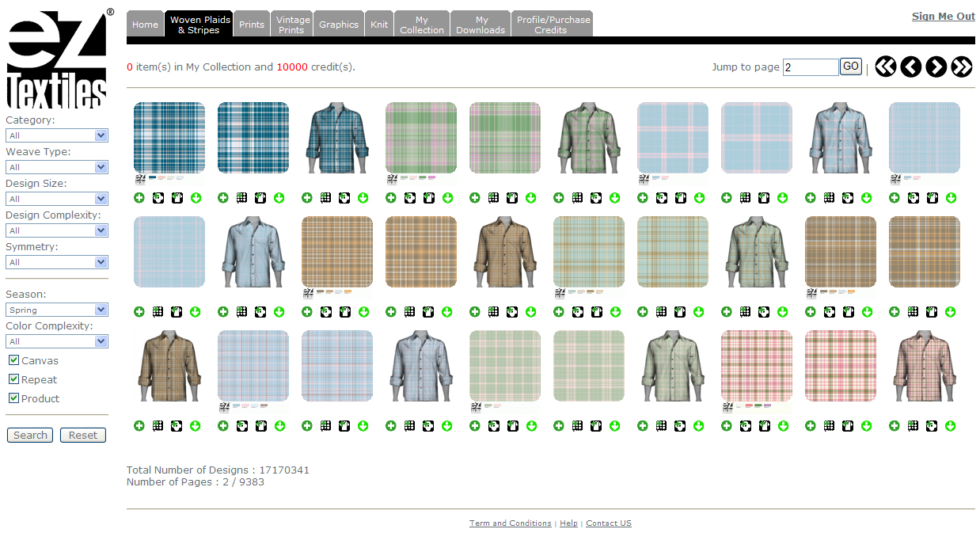Image resolution: width=980 pixels, height=548 pixels.
Task: Add pink-green plaid tile with color chips to collection
Action: 727,426
